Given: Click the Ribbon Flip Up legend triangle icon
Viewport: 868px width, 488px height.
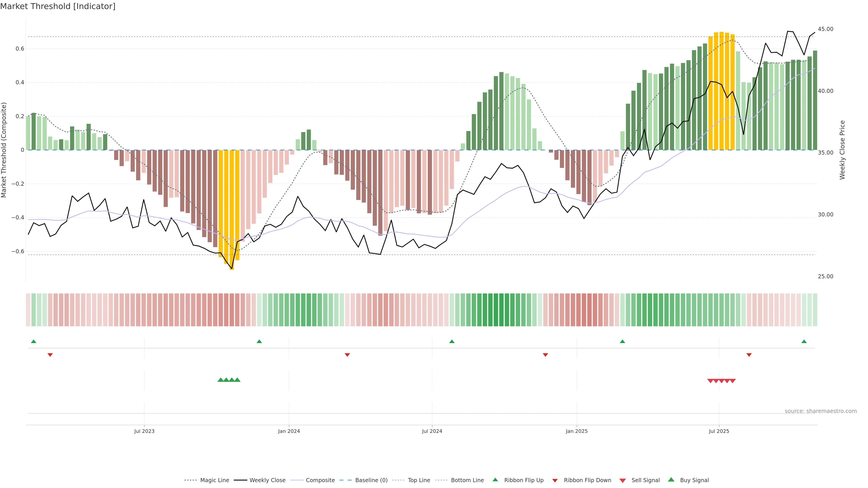Looking at the screenshot, I should pos(495,480).
